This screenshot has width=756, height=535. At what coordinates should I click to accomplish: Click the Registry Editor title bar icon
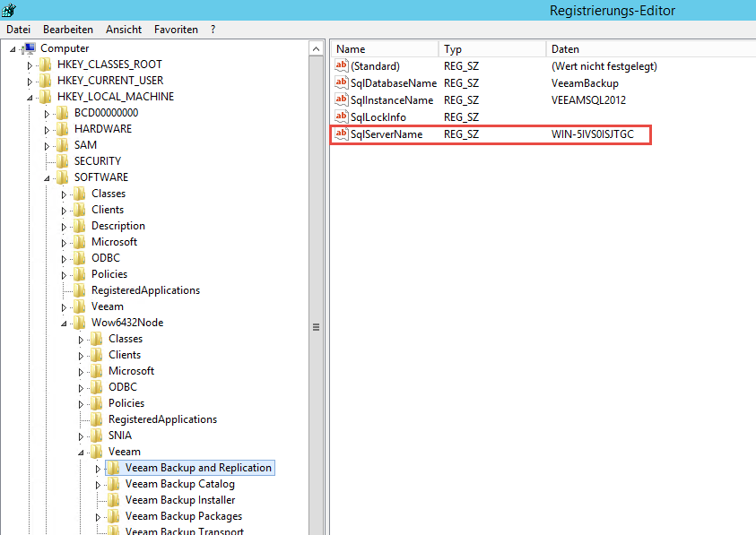(x=9, y=10)
